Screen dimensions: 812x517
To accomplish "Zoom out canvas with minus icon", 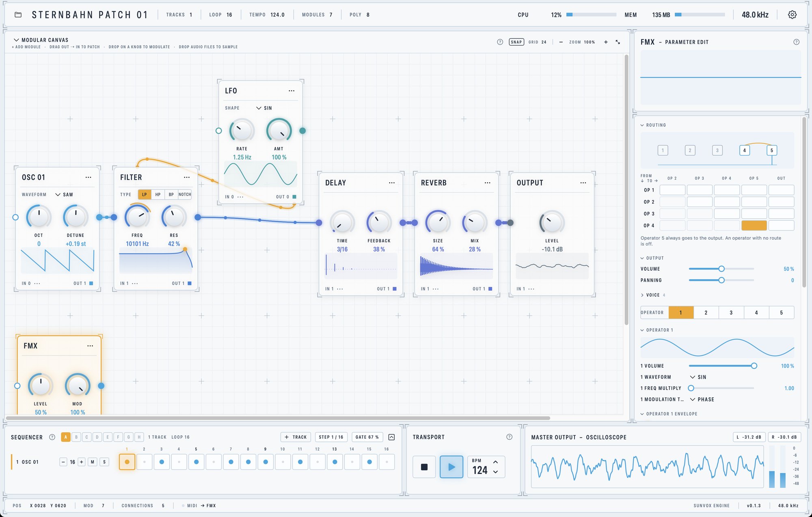I will 561,42.
